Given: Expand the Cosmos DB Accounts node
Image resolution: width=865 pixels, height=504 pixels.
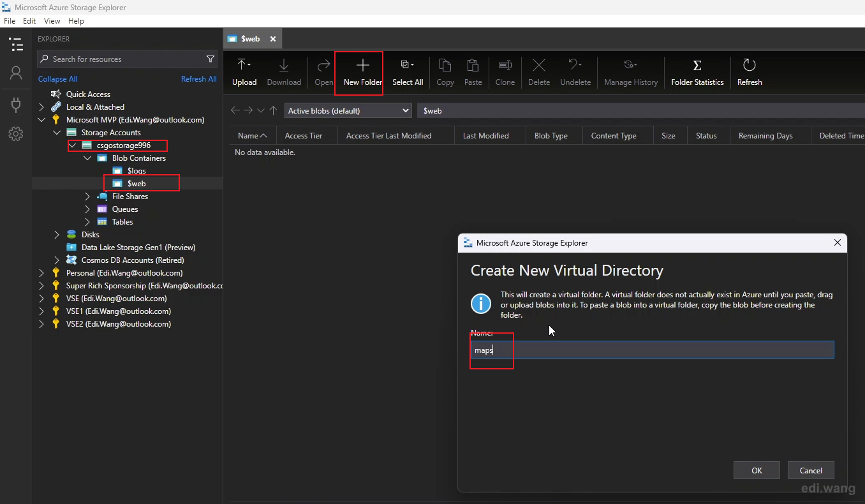Looking at the screenshot, I should 57,260.
